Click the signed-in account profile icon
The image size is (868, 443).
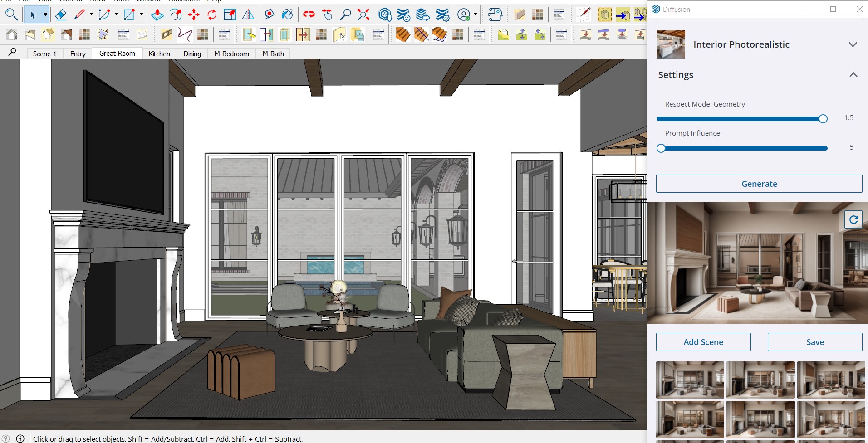coord(464,15)
